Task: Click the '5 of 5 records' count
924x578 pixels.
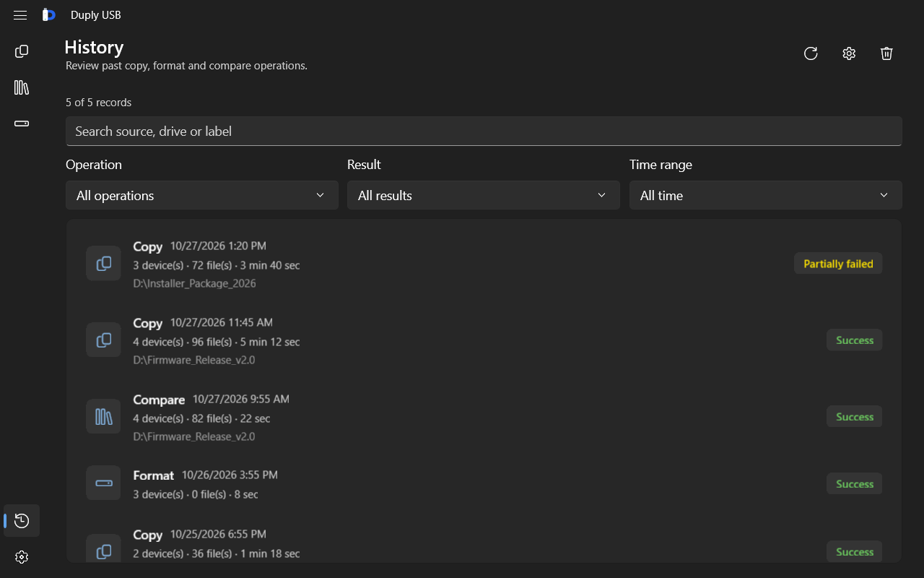Action: (98, 103)
